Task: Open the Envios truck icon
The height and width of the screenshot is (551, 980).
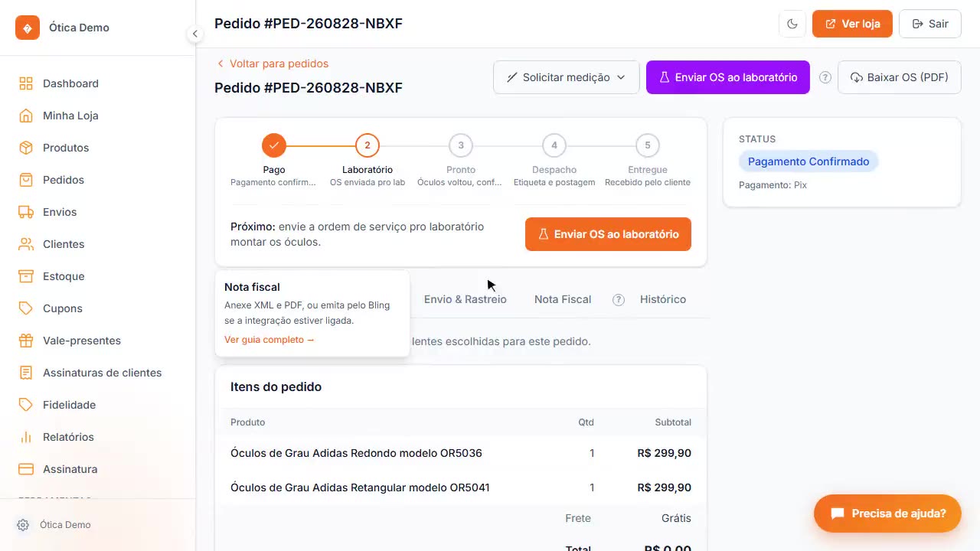Action: pos(26,212)
